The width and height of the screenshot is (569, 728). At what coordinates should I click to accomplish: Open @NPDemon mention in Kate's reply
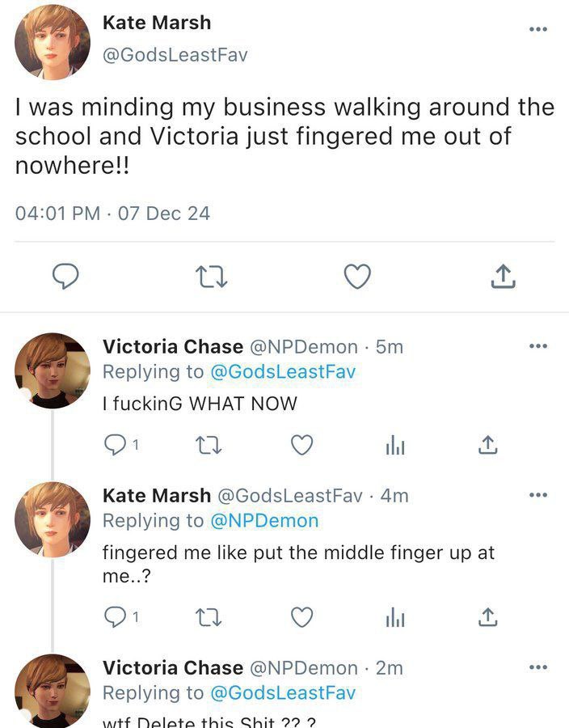[264, 520]
